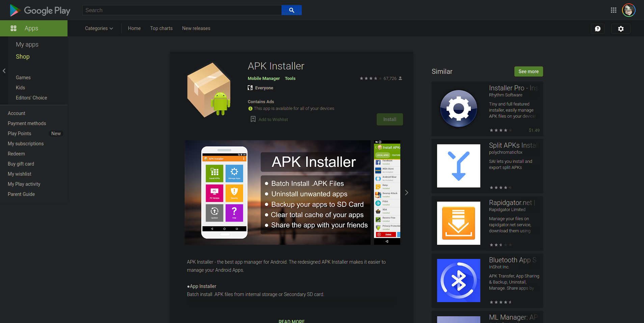
Task: Click the Similar section heading
Action: [442, 71]
